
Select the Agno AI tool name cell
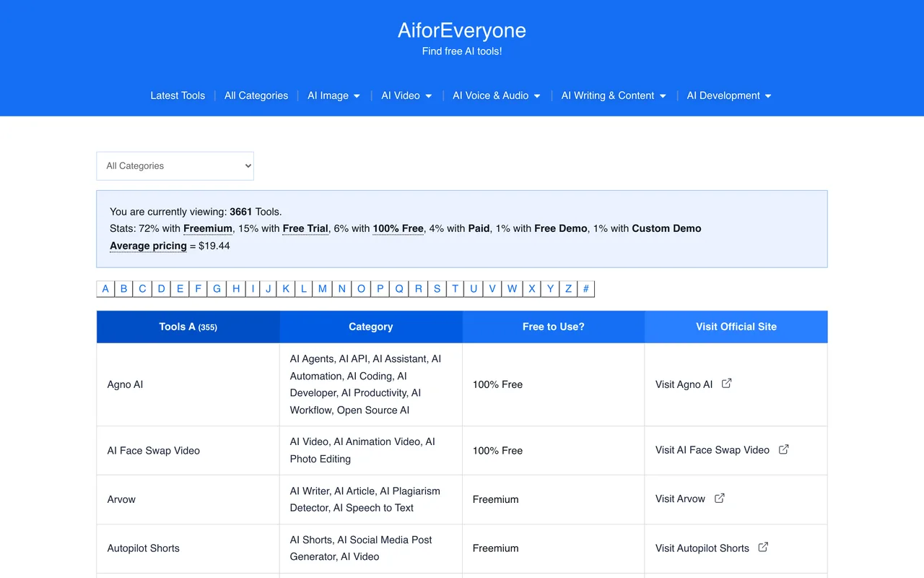coord(188,384)
